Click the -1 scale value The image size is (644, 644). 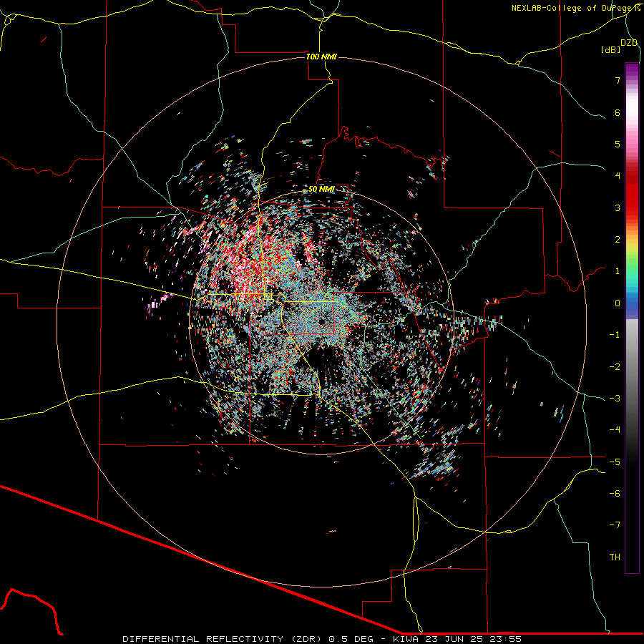tap(615, 335)
